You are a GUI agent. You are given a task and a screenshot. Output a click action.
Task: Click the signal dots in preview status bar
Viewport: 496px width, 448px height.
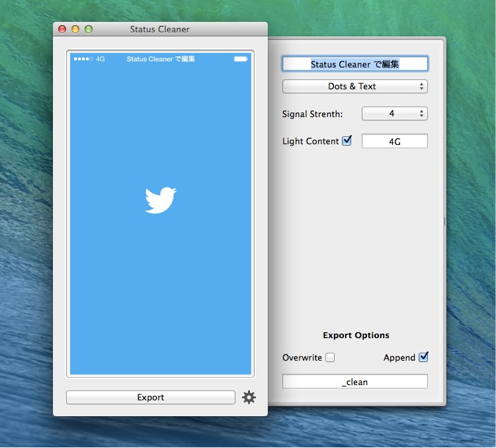83,59
